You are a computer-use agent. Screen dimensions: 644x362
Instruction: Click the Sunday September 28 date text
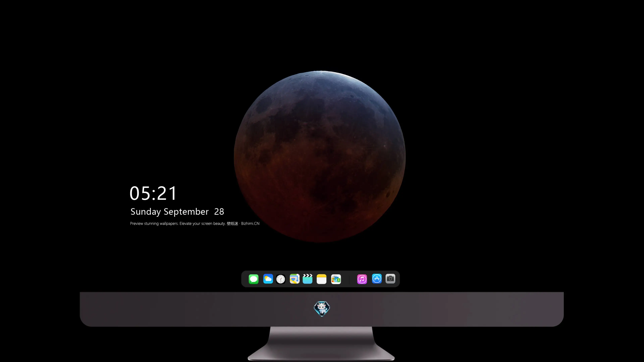pos(177,212)
